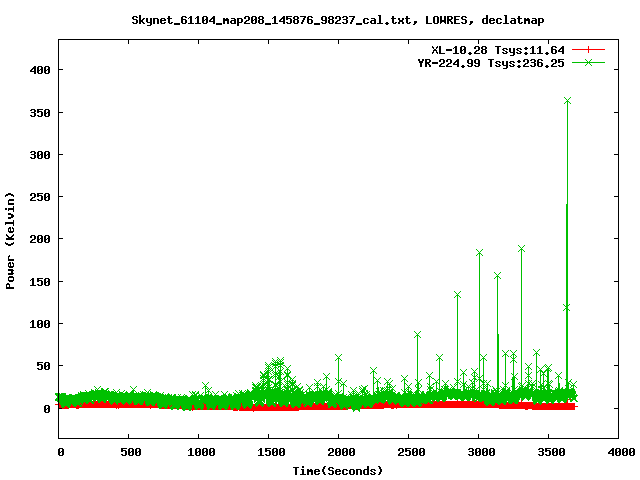Image resolution: width=640 pixels, height=480 pixels.
Task: Click the x-axis tick label 500
Action: (x=129, y=452)
